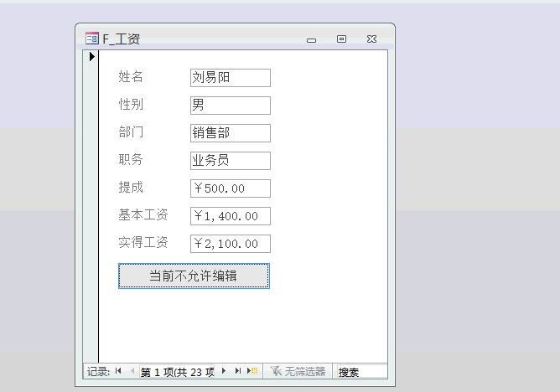Select the 实得工资 field with ¥2,100.00

pyautogui.click(x=230, y=244)
